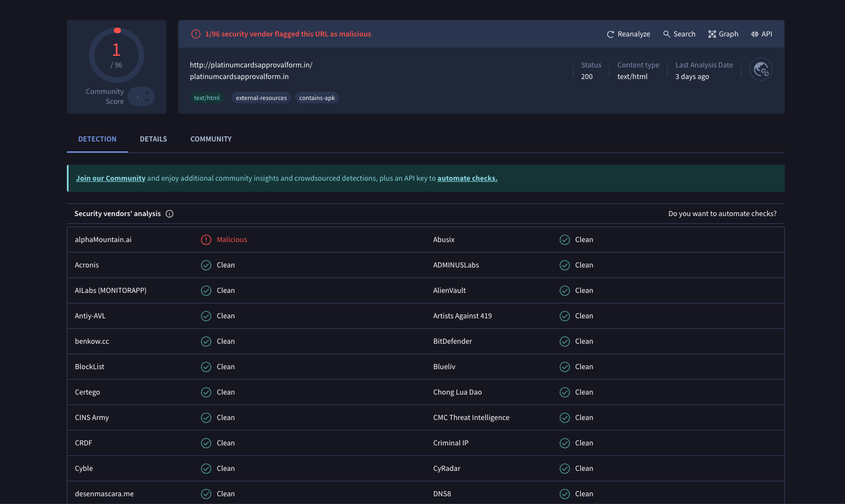
Task: Click the desenmascara.me clean checkmark icon
Action: pyautogui.click(x=206, y=494)
